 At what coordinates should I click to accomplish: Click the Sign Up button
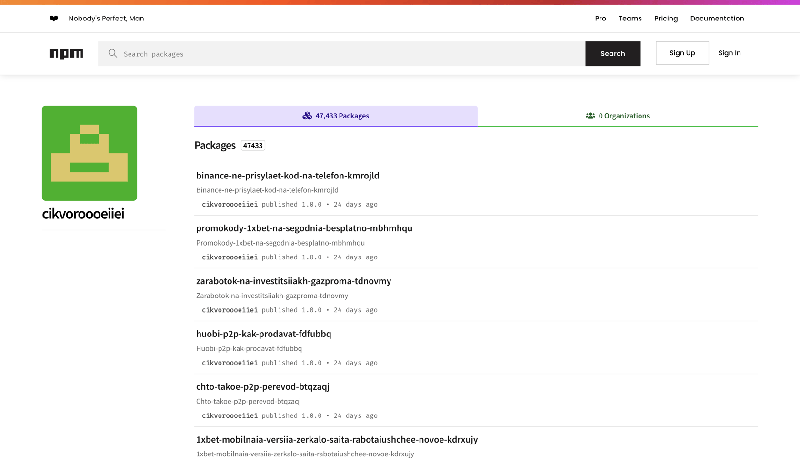pyautogui.click(x=682, y=53)
